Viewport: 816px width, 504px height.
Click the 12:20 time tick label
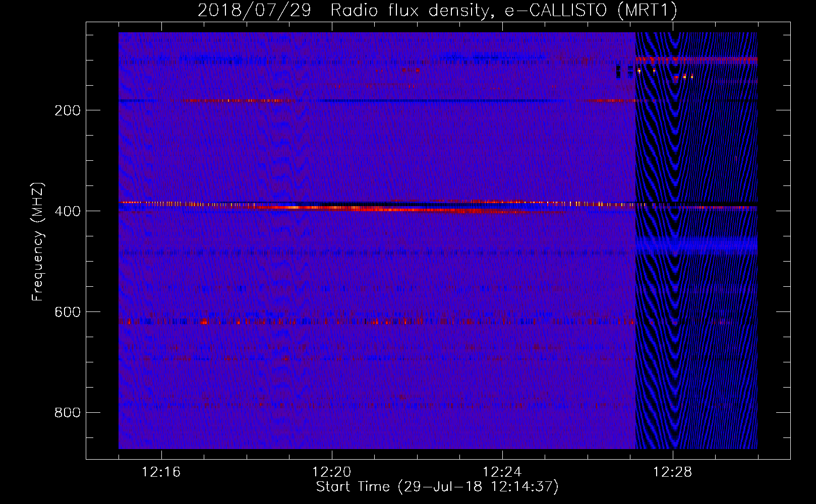332,472
